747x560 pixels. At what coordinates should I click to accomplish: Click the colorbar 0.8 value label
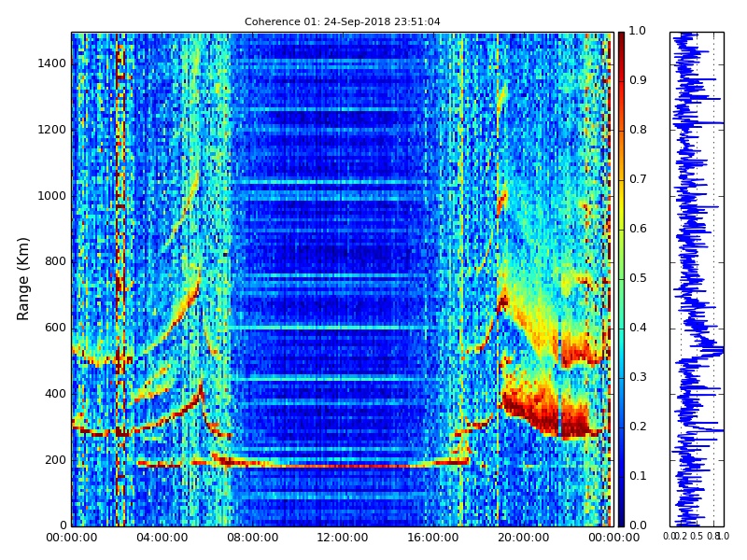pyautogui.click(x=638, y=130)
